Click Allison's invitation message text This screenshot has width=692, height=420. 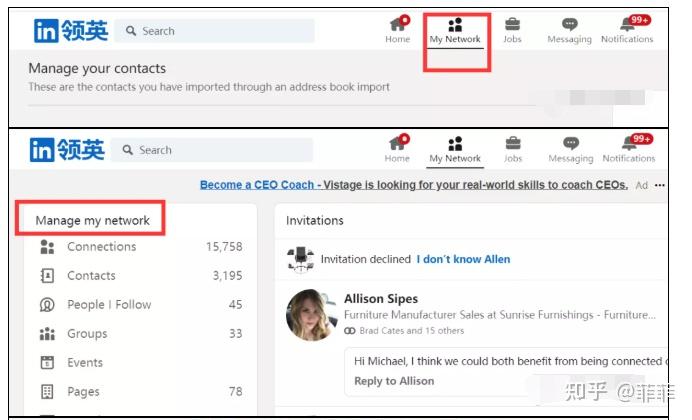coord(511,361)
